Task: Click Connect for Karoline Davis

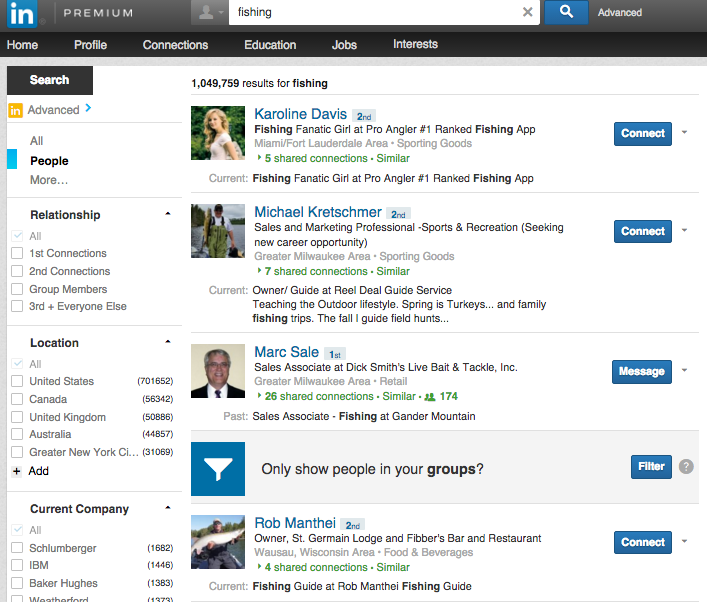Action: tap(643, 133)
